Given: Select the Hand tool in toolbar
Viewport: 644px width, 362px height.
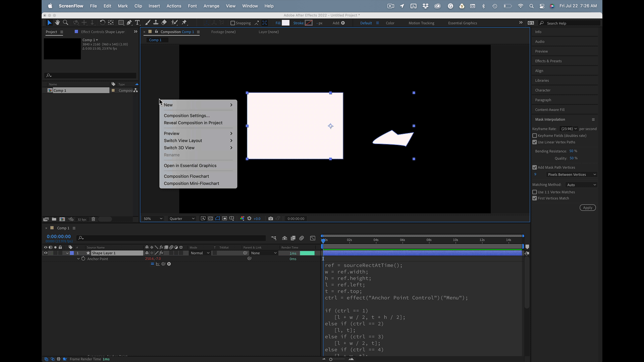Looking at the screenshot, I should click(57, 22).
